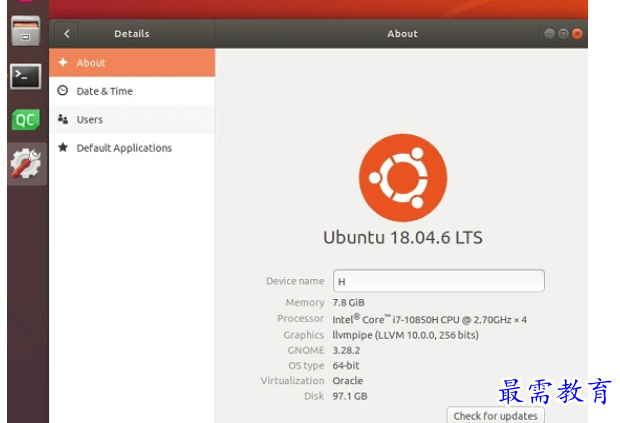Click the Settings icon in the dock
Screen dimensions: 620x423
[26, 163]
